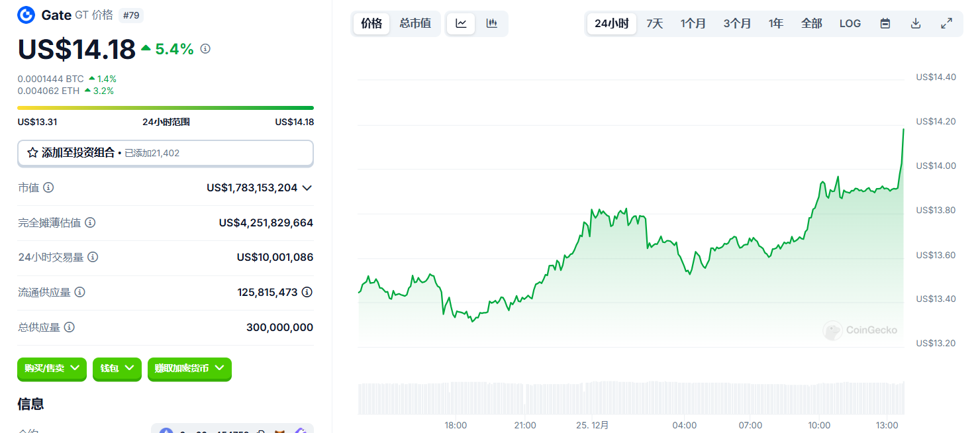This screenshot has width=980, height=433.
Task: Open the 购买/售卖 dropdown
Action: (x=52, y=368)
